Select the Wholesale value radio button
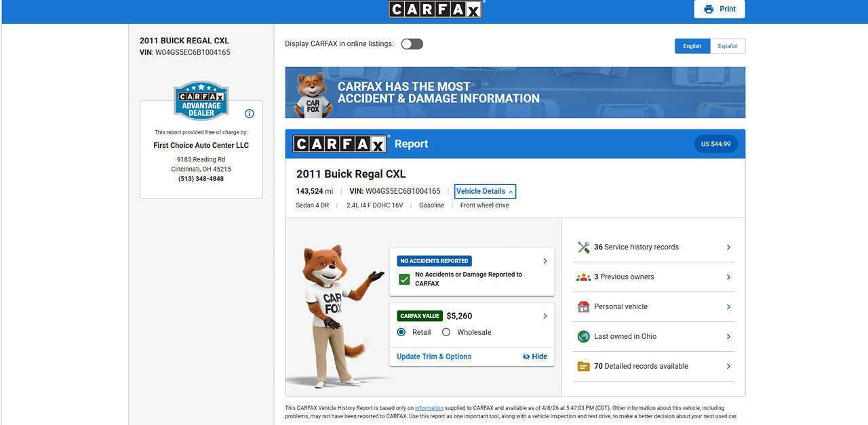The width and height of the screenshot is (868, 425). pyautogui.click(x=446, y=332)
